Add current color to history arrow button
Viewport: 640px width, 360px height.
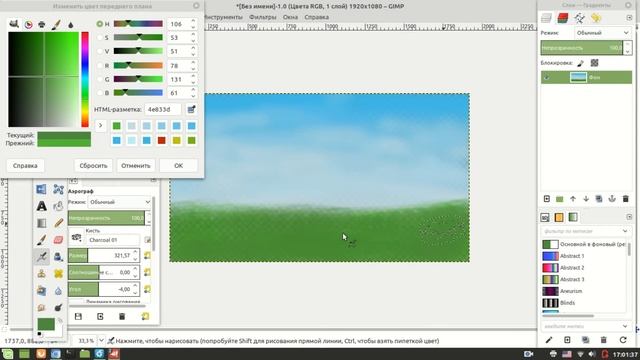[x=100, y=125]
